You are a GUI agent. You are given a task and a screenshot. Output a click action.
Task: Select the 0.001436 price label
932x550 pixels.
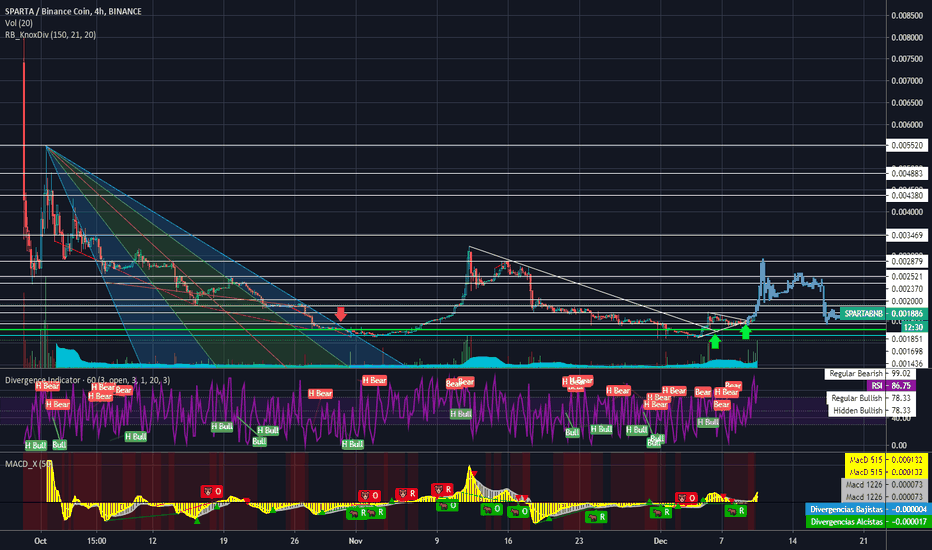click(906, 363)
